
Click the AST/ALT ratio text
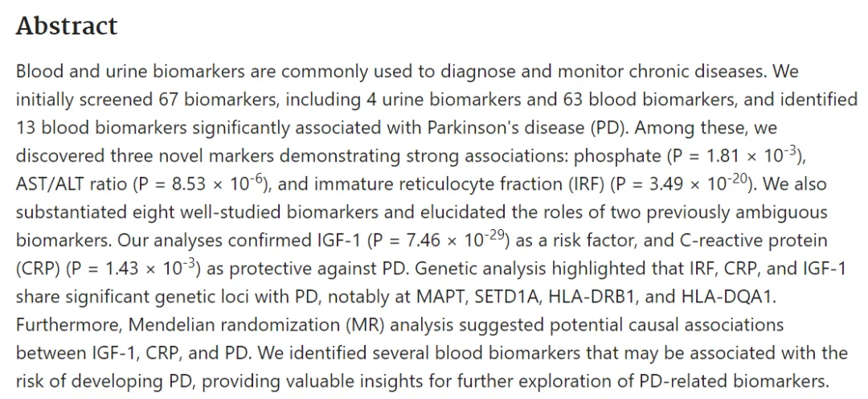pos(71,184)
